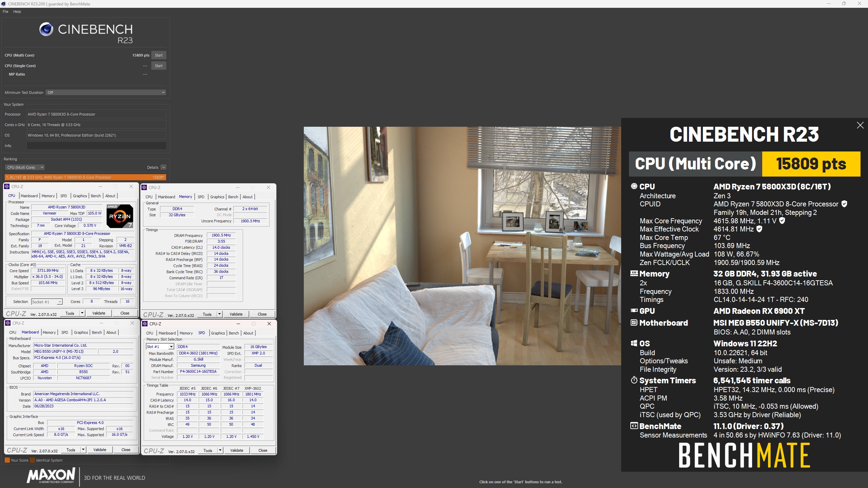This screenshot has width=868, height=488.
Task: Expand the ranking Details arrow
Action: pos(163,167)
